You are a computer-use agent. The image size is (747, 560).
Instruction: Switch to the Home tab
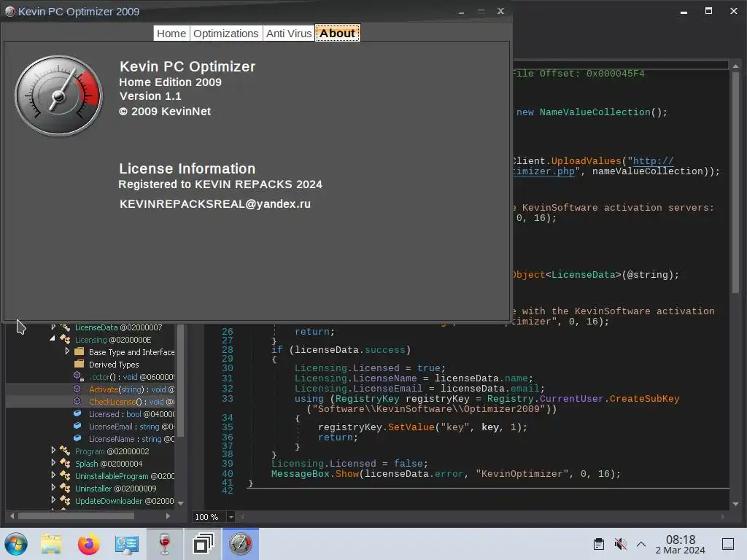pos(171,34)
